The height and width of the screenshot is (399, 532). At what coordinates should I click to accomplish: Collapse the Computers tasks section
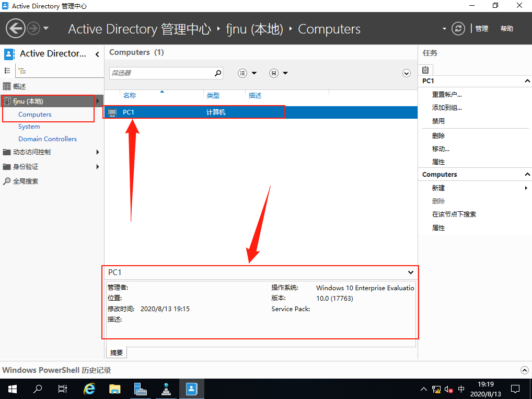tap(527, 174)
